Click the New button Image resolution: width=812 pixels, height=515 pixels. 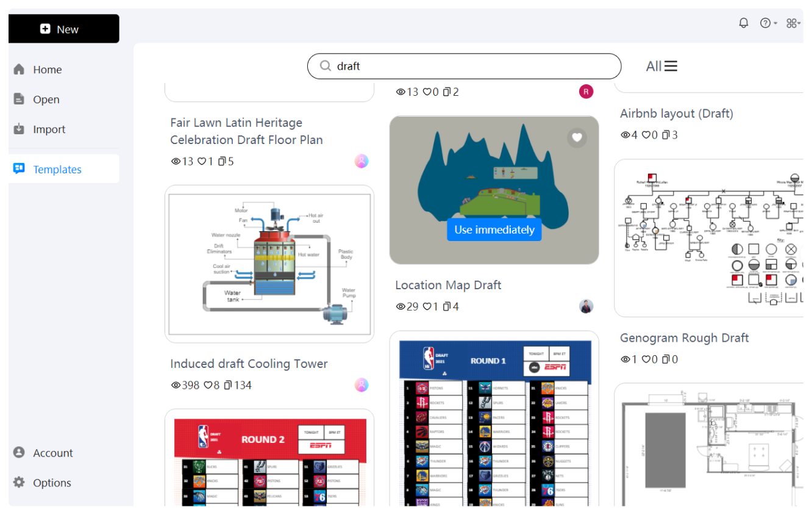[64, 29]
